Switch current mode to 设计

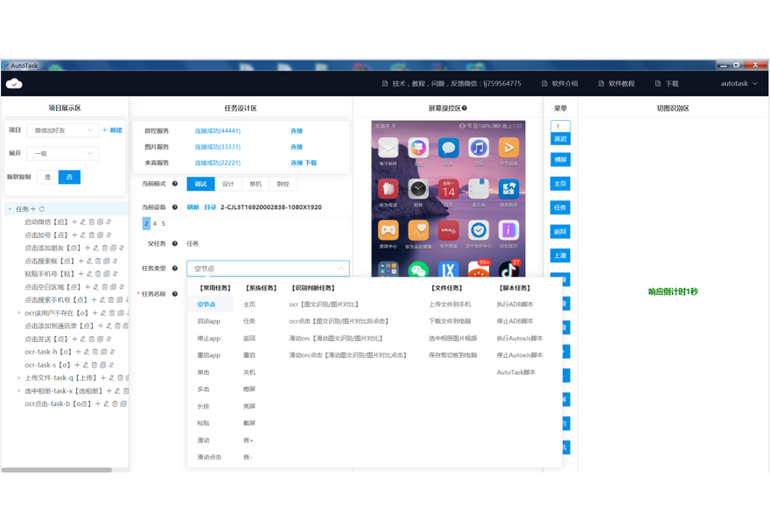(x=227, y=184)
